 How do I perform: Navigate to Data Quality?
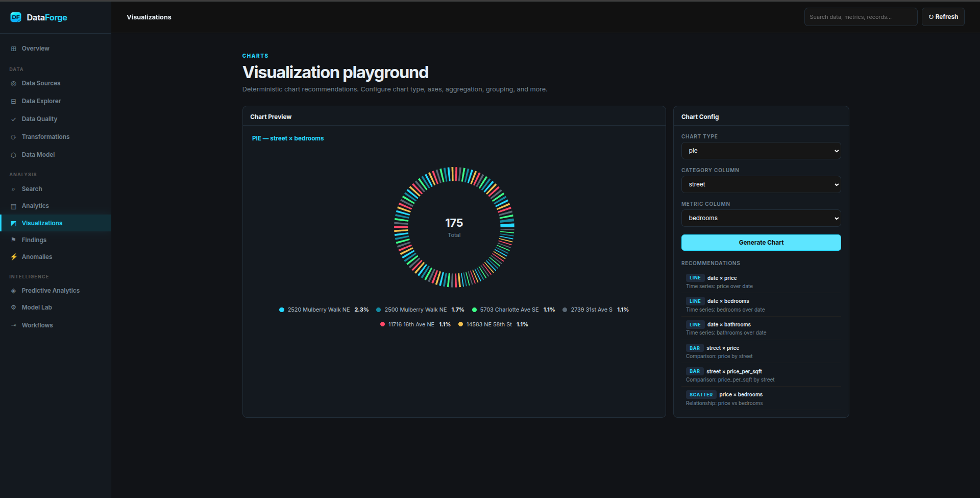point(55,119)
